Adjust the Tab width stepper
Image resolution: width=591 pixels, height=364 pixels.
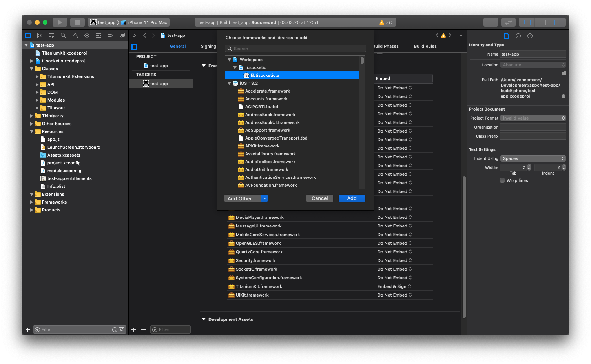click(x=529, y=167)
